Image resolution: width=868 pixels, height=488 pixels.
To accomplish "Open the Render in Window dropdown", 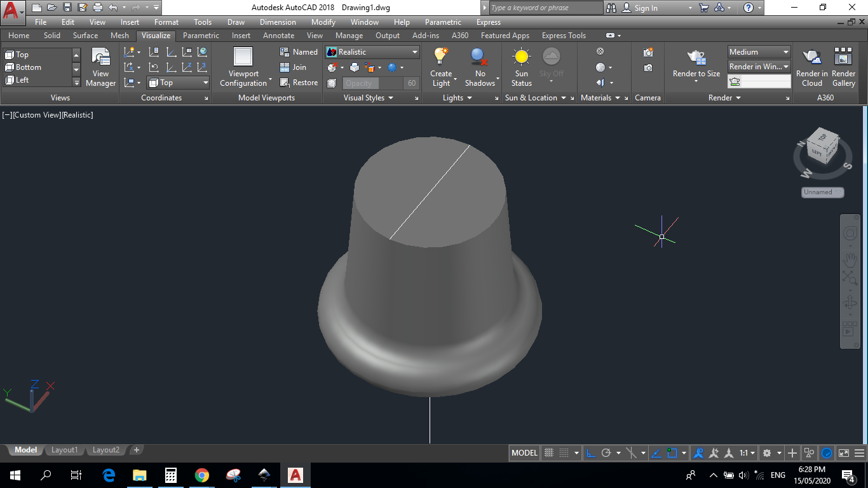I will pos(759,67).
